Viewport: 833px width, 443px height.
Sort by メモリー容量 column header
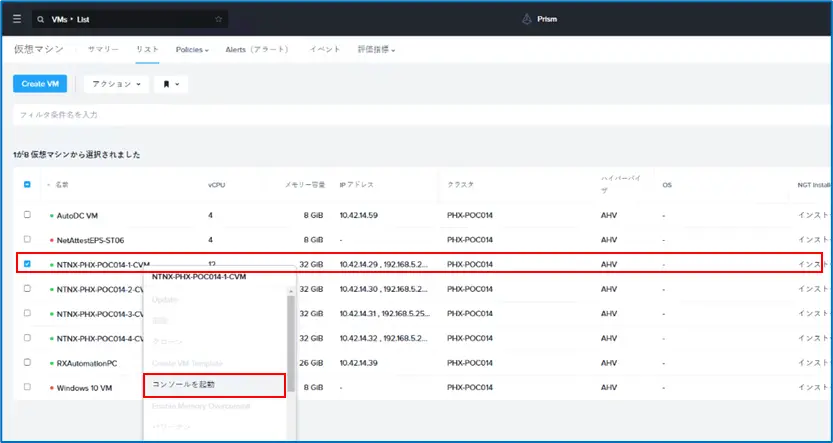[x=303, y=185]
